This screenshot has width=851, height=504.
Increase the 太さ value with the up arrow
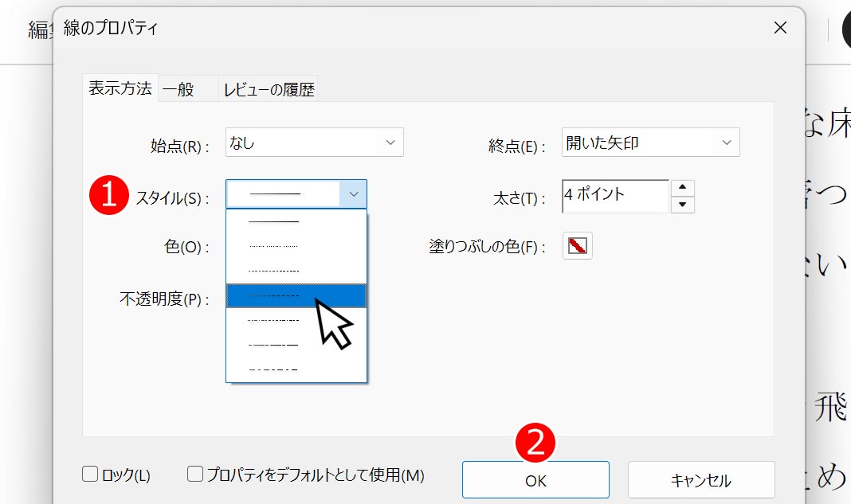683,187
